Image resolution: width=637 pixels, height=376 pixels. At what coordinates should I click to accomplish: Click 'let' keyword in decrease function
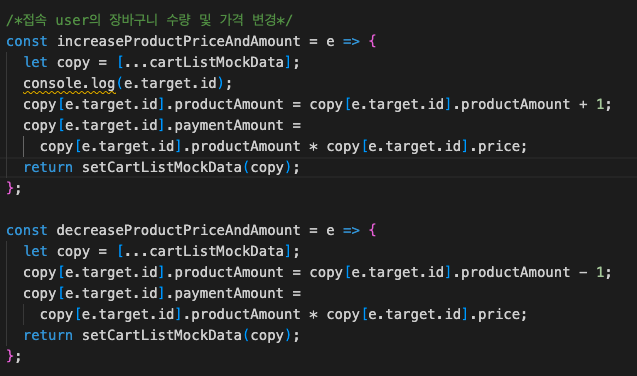(35, 251)
